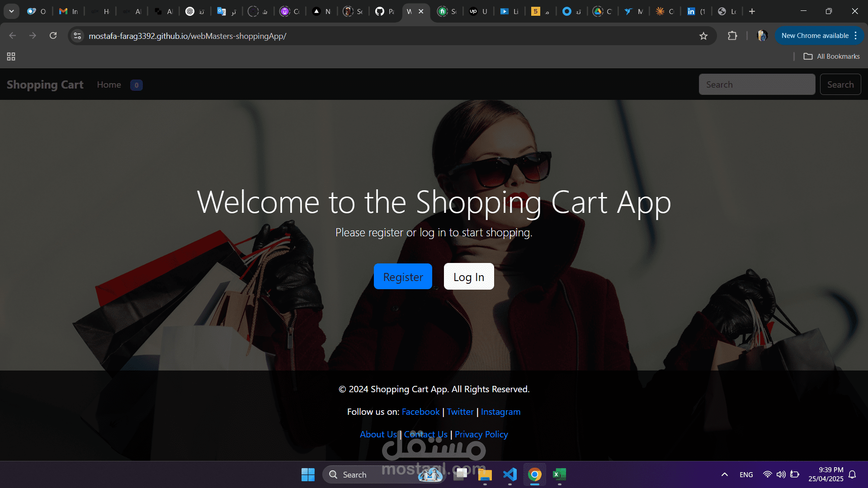This screenshot has height=488, width=868.
Task: Switch to the GitHub tab
Action: pyautogui.click(x=385, y=11)
